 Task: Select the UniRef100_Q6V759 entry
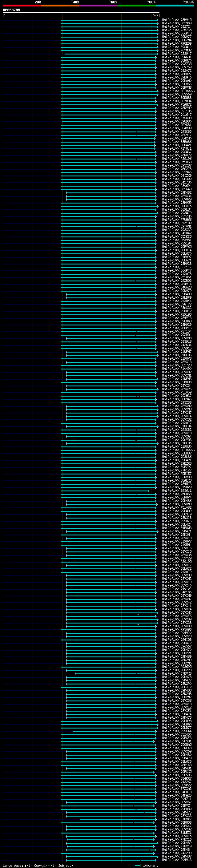177,67
